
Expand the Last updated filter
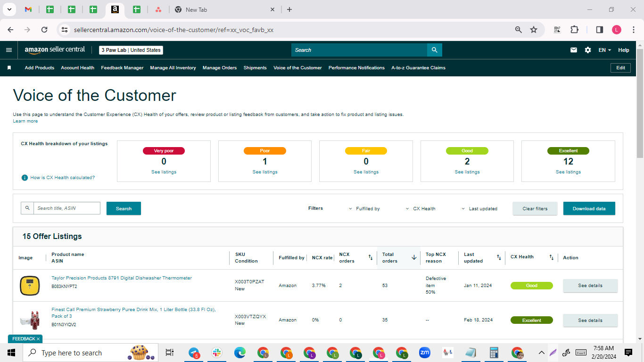tap(479, 208)
